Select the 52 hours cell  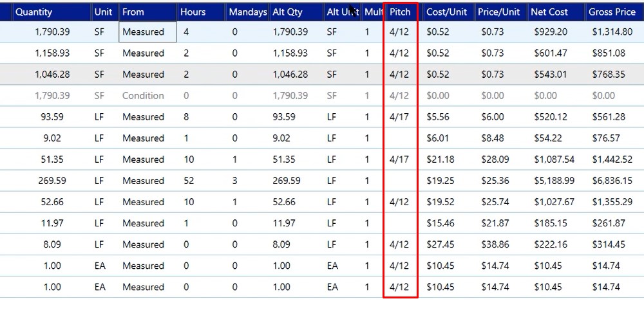click(189, 181)
